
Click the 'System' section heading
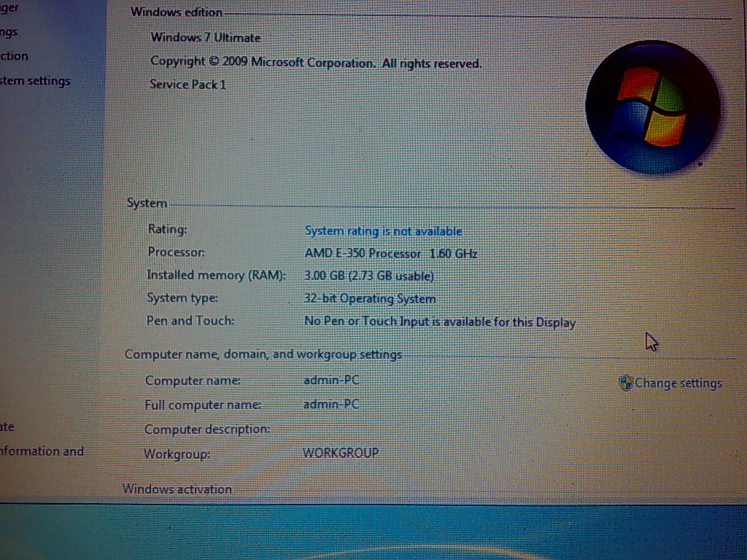tap(147, 203)
